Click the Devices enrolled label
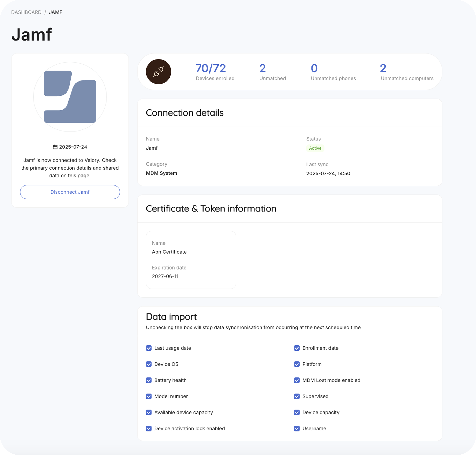The image size is (476, 455). [215, 78]
